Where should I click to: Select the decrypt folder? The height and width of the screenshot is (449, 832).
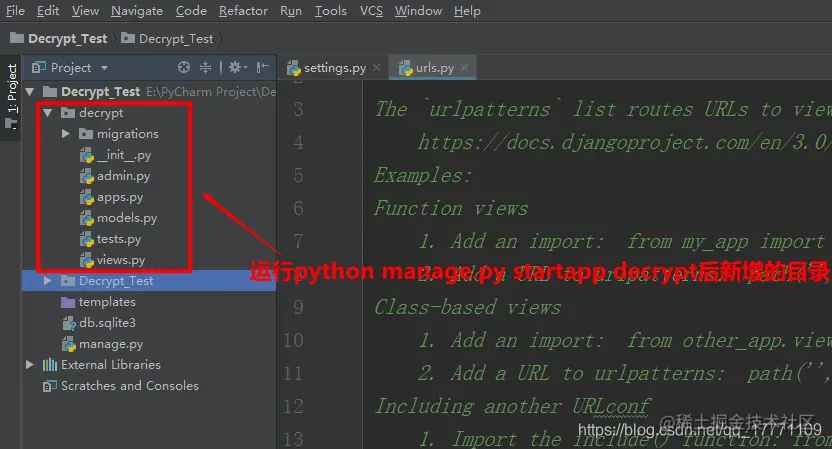101,113
